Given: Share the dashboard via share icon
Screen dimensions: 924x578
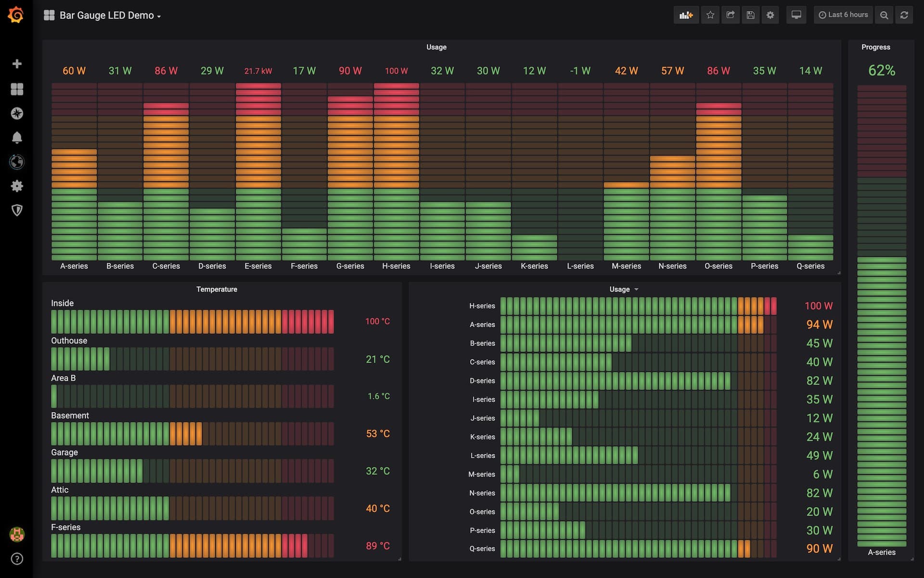Looking at the screenshot, I should (730, 15).
